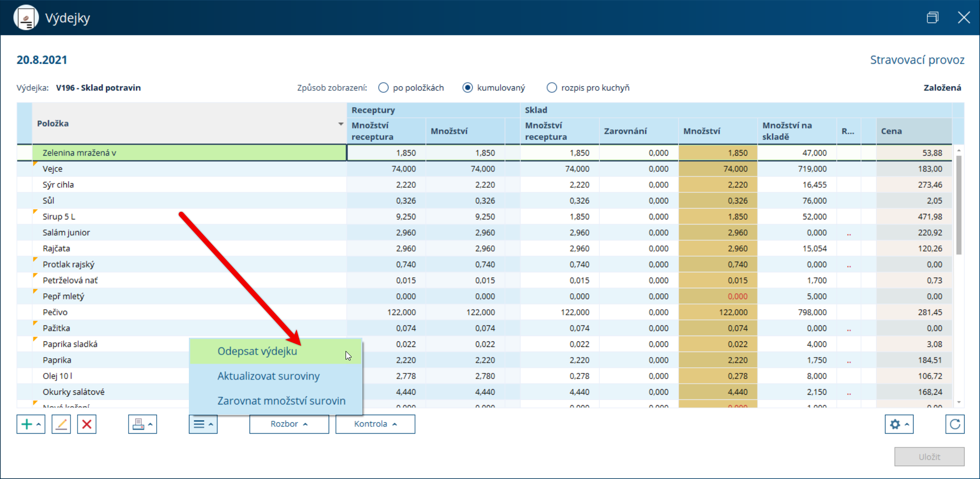Viewport: 980px width, 479px height.
Task: Select the Sůl item
Action: point(189,201)
